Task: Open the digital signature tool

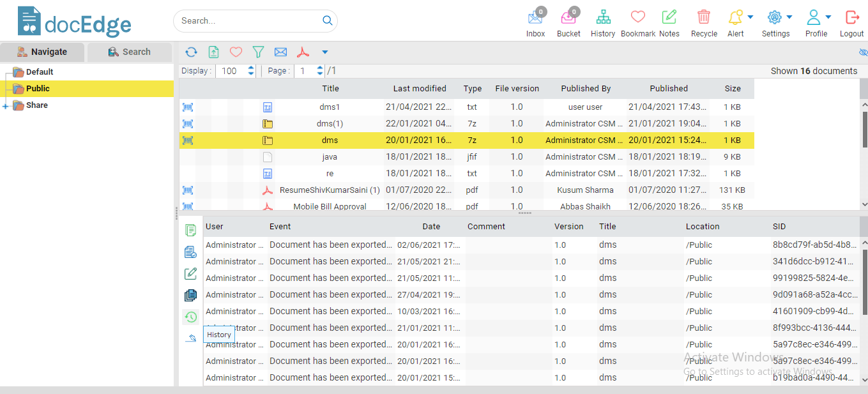Action: click(190, 338)
